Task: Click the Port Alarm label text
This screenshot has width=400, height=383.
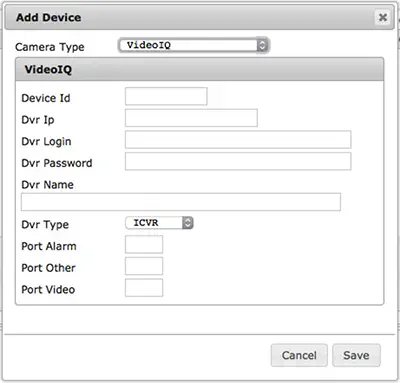Action: point(49,246)
